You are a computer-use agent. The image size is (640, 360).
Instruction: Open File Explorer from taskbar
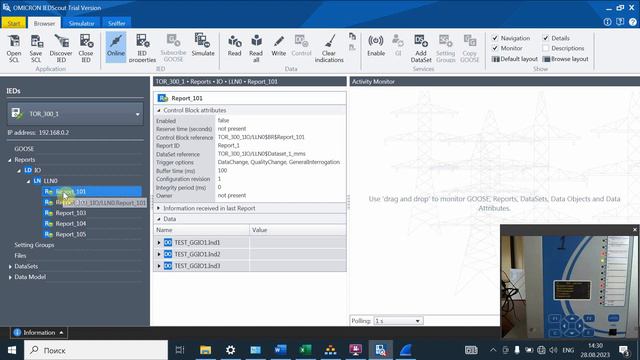click(205, 350)
